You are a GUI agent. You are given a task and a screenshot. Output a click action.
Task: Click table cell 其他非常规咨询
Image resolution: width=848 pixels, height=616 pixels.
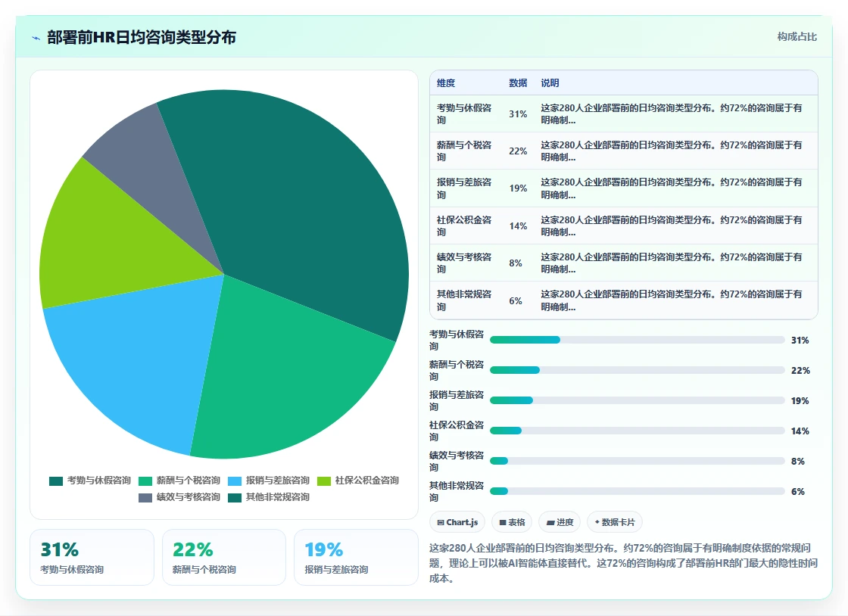(x=464, y=300)
